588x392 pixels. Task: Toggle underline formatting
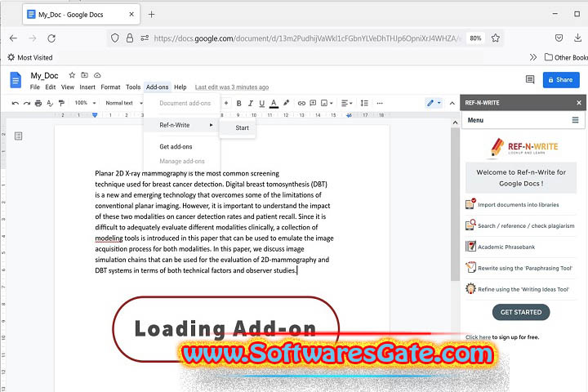262,103
